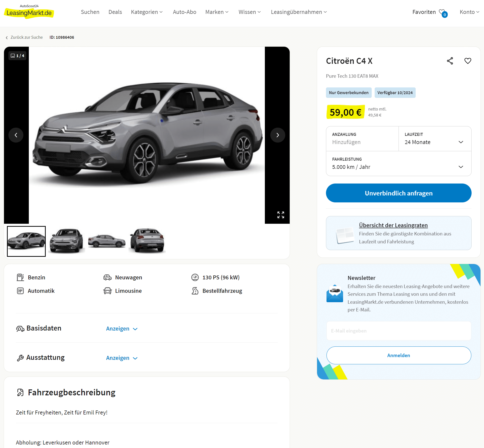
Task: Expand Ausstattung via Anzeigen
Action: 122,358
